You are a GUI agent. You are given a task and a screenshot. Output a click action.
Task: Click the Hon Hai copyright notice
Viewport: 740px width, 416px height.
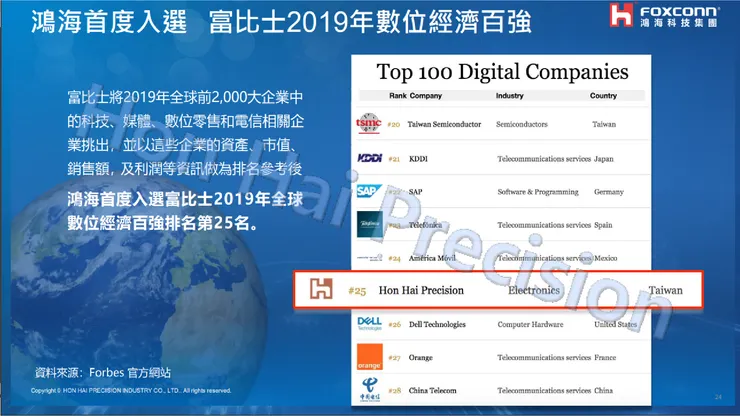coord(131,391)
